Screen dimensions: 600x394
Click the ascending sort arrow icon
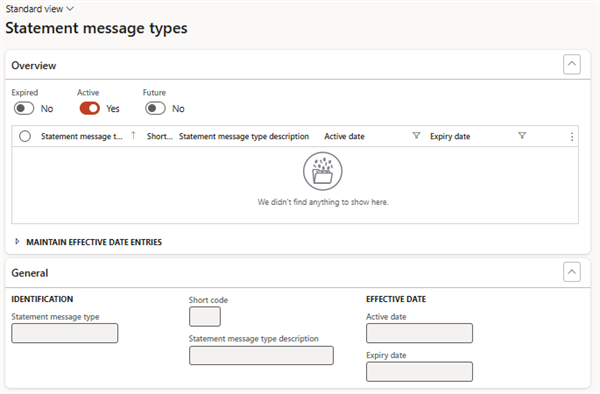pyautogui.click(x=133, y=135)
